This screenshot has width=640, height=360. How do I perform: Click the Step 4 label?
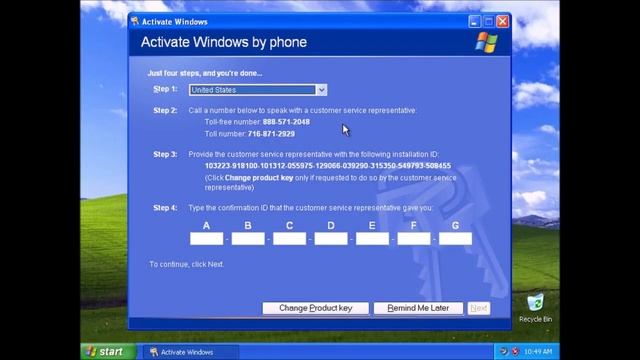[165, 208]
